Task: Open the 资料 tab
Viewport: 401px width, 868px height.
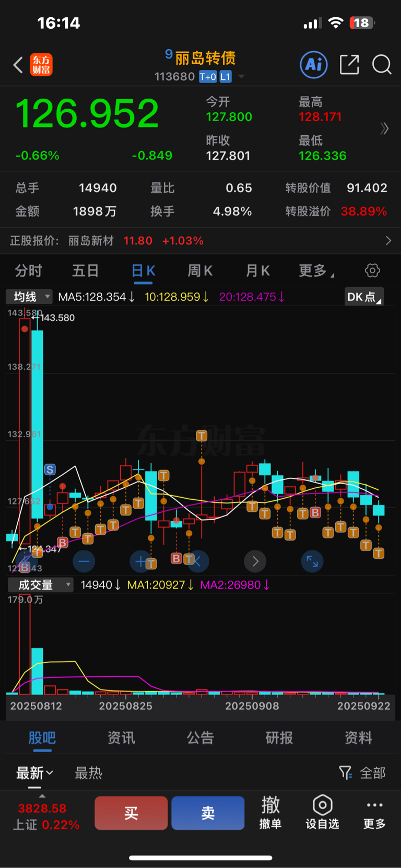Action: point(358,738)
